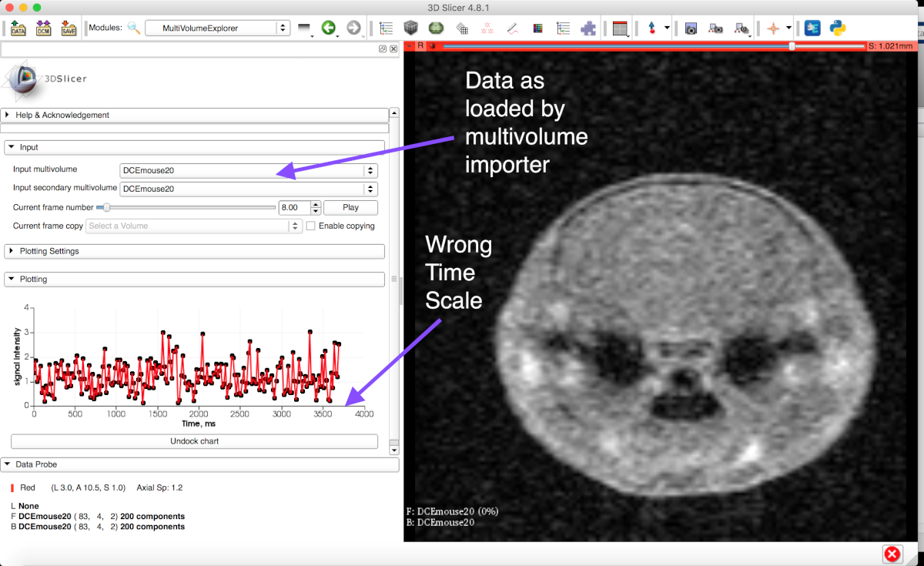Click the module search magnifier icon

134,28
